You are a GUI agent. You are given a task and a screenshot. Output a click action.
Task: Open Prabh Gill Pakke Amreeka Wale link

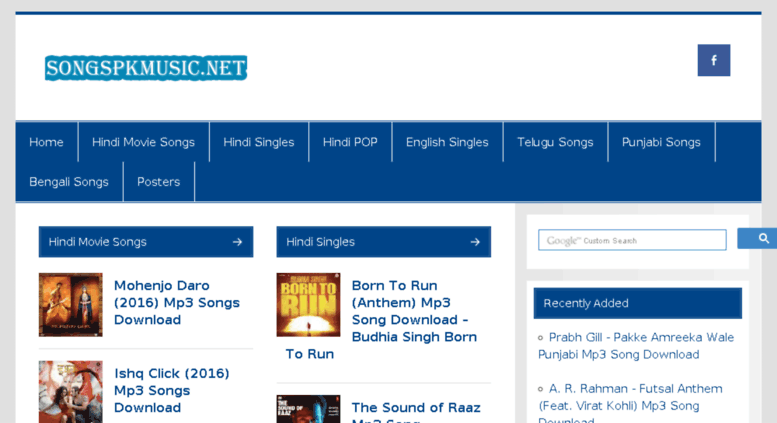pos(636,346)
